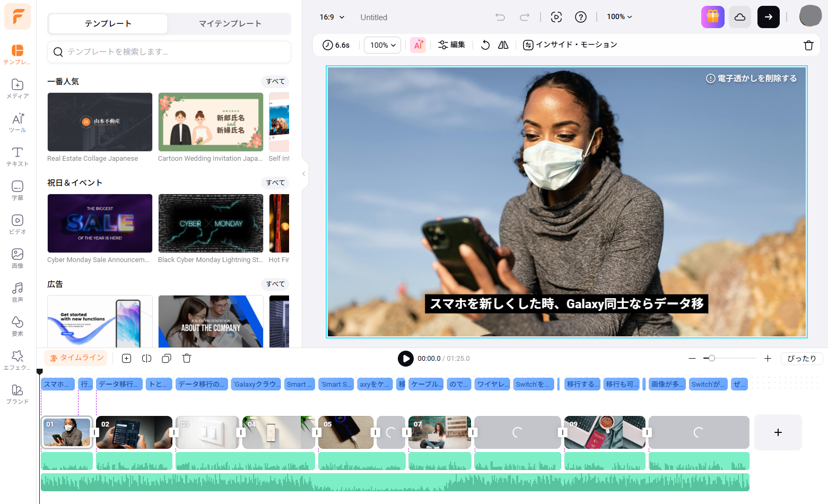The image size is (828, 504).
Task: Open the 音声 (Audio) sidebar panel
Action: coord(18,292)
